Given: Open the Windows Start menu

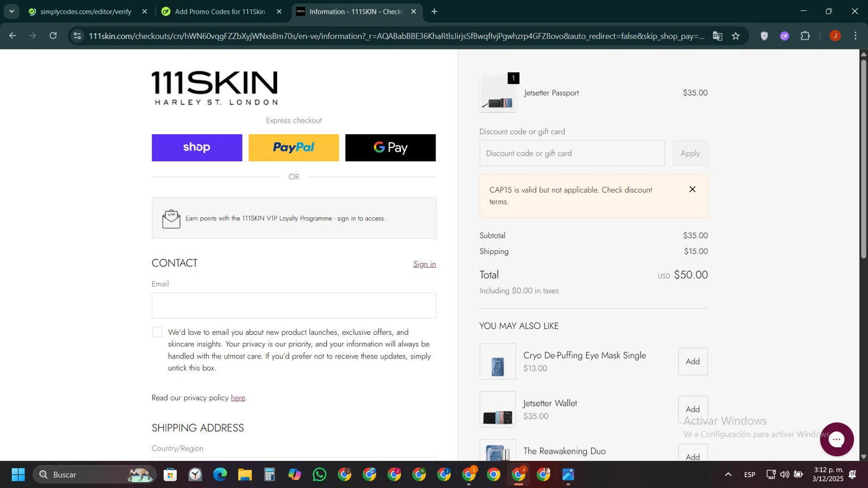Looking at the screenshot, I should coord(18,475).
